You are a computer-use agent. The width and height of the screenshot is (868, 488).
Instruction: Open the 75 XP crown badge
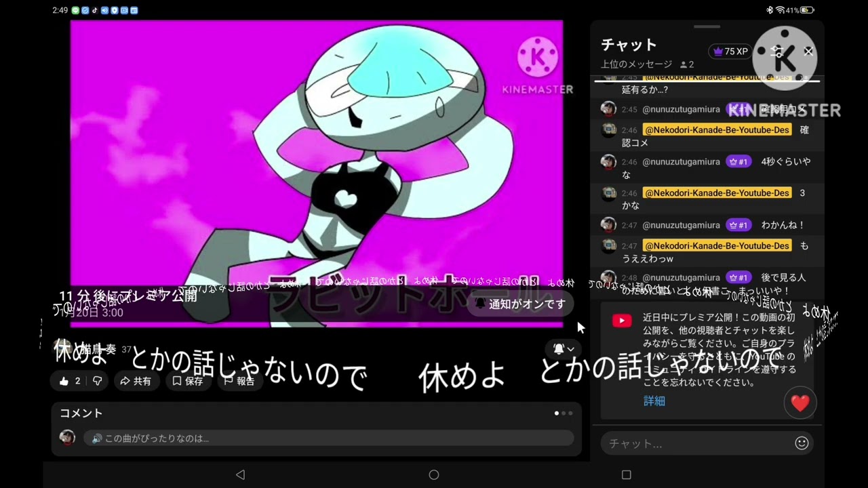click(730, 52)
